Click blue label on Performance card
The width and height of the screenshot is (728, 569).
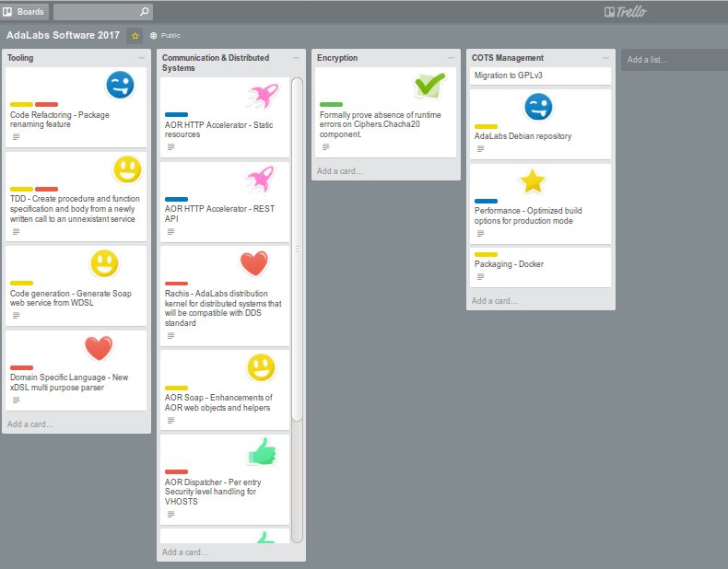pos(486,201)
